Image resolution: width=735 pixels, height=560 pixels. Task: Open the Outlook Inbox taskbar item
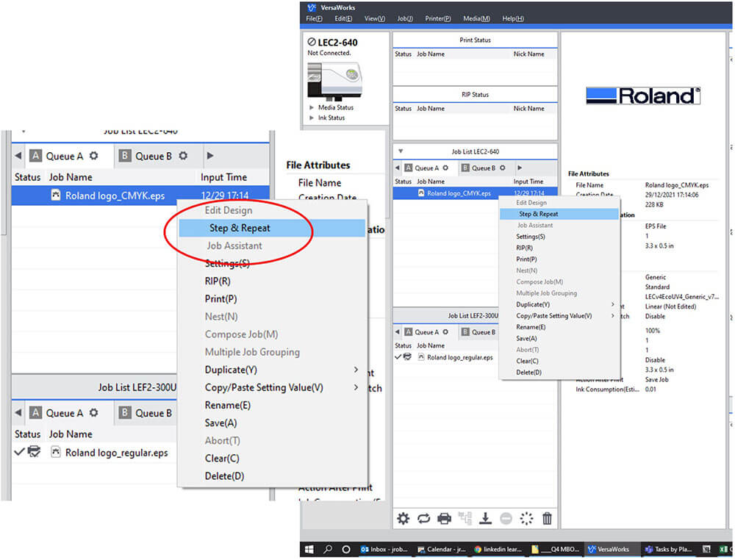pyautogui.click(x=384, y=549)
